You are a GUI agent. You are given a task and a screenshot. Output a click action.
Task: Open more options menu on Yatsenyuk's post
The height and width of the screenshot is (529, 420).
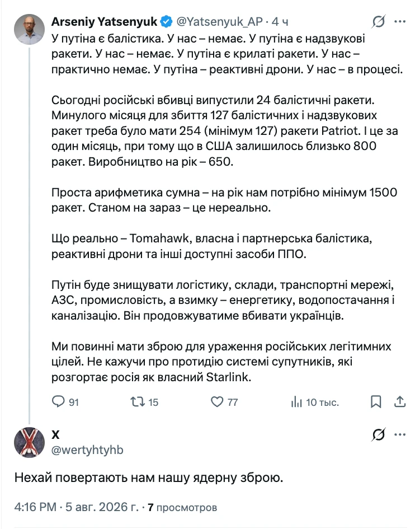tap(400, 22)
